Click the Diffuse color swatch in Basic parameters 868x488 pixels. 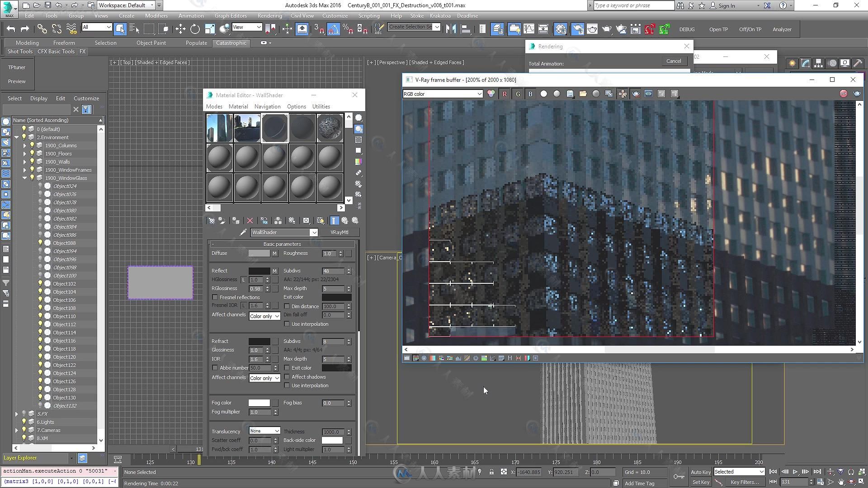[257, 253]
